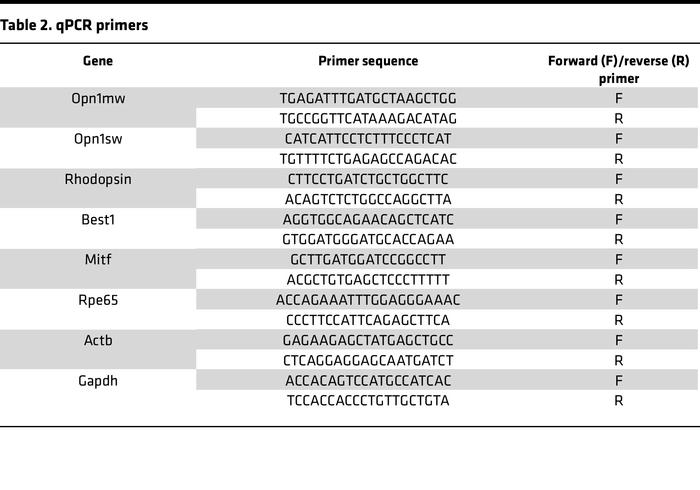Click the F label in the Mitf row
Screen dimensions: 700x490
coord(619,259)
